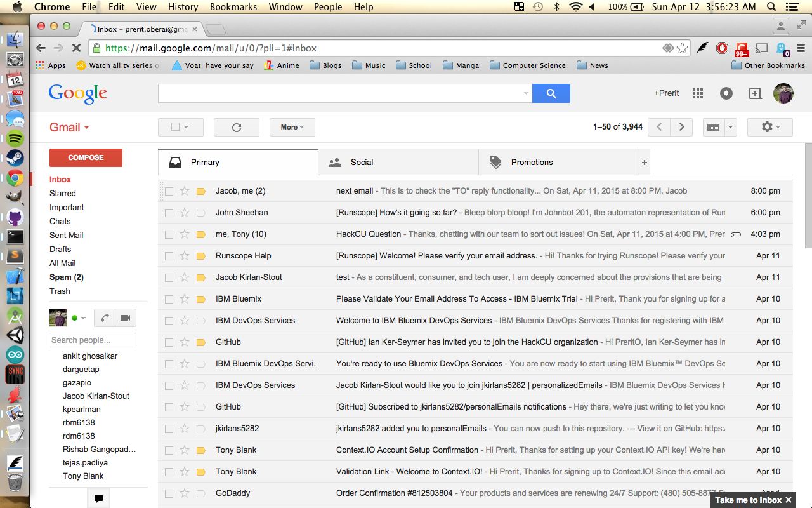
Task: Star the GoDaddy order email
Action: click(x=185, y=493)
